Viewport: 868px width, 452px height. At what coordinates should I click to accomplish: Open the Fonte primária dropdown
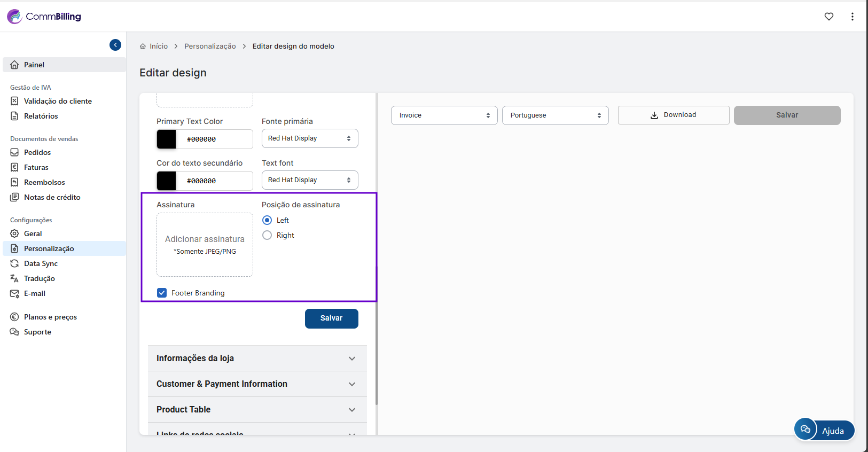tap(310, 138)
